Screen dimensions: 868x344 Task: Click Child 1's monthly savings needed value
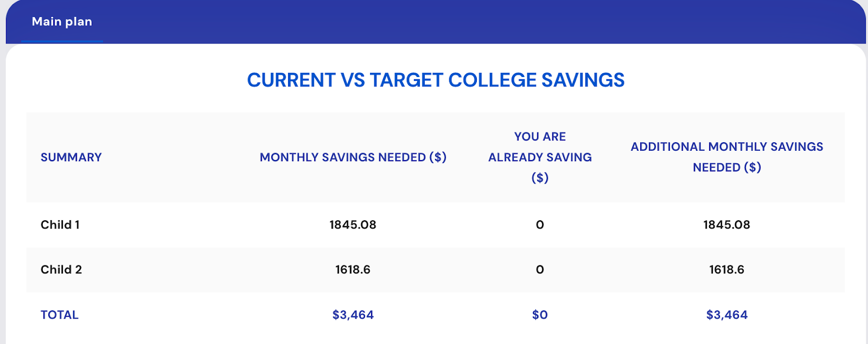[353, 225]
